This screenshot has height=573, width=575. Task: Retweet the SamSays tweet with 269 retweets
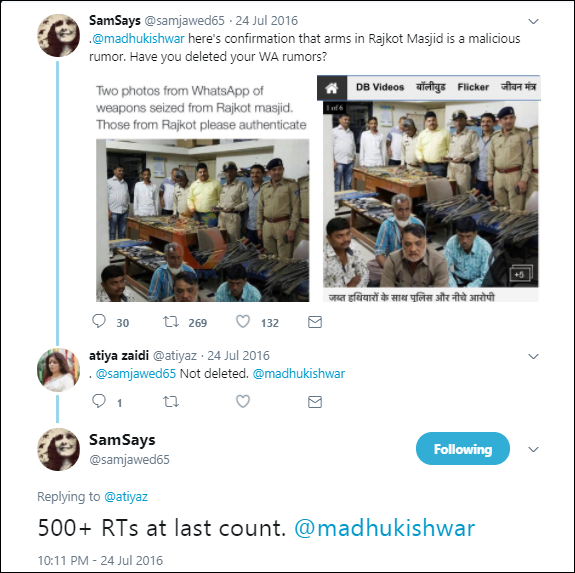tap(171, 322)
